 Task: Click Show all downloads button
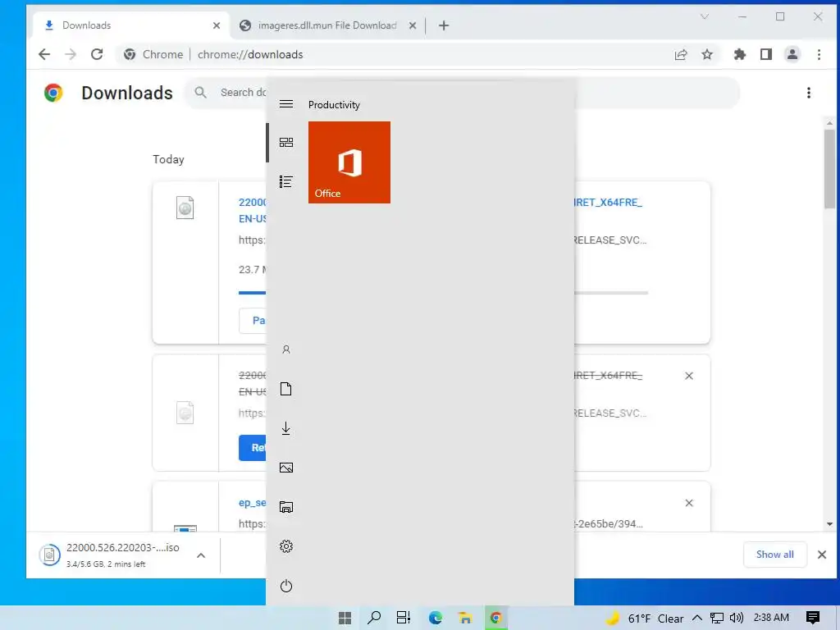pos(774,555)
